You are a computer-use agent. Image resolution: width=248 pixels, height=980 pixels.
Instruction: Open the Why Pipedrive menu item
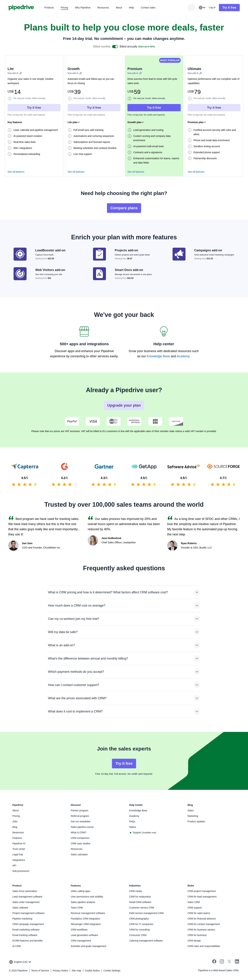(83, 8)
